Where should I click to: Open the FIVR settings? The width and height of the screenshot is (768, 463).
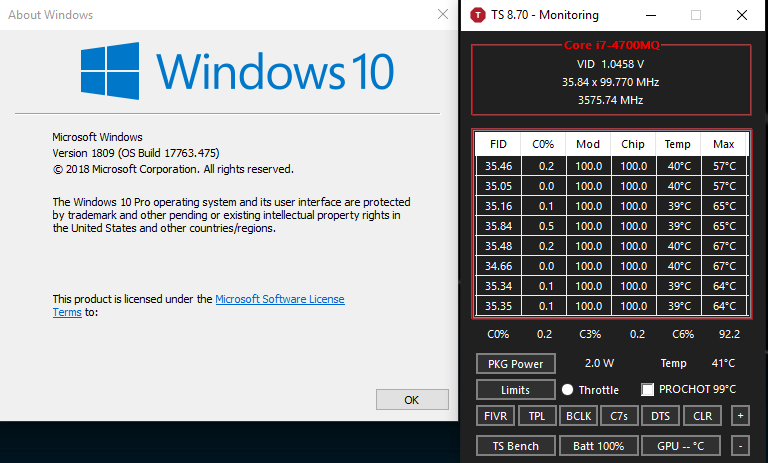[496, 416]
